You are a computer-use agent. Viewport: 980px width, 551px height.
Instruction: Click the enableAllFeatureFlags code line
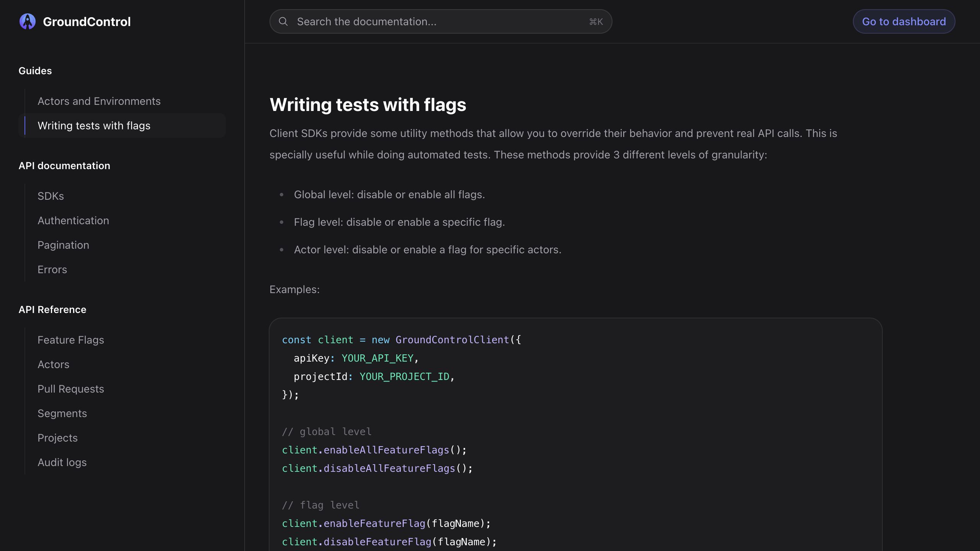click(374, 450)
